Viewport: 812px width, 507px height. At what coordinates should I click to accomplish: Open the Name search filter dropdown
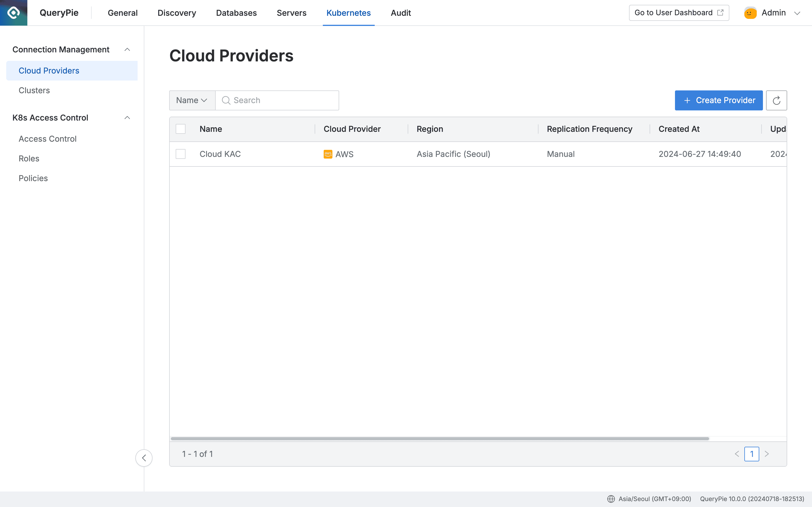click(x=192, y=100)
